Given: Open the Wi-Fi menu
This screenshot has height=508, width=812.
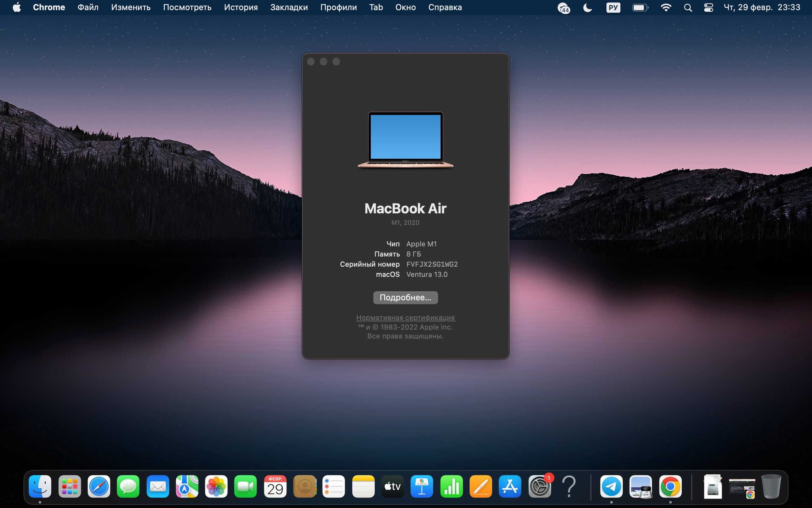Looking at the screenshot, I should (x=666, y=7).
